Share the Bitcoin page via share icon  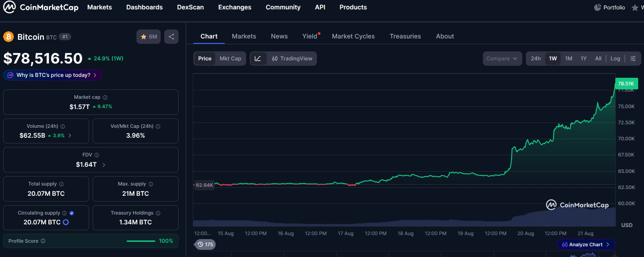(171, 37)
